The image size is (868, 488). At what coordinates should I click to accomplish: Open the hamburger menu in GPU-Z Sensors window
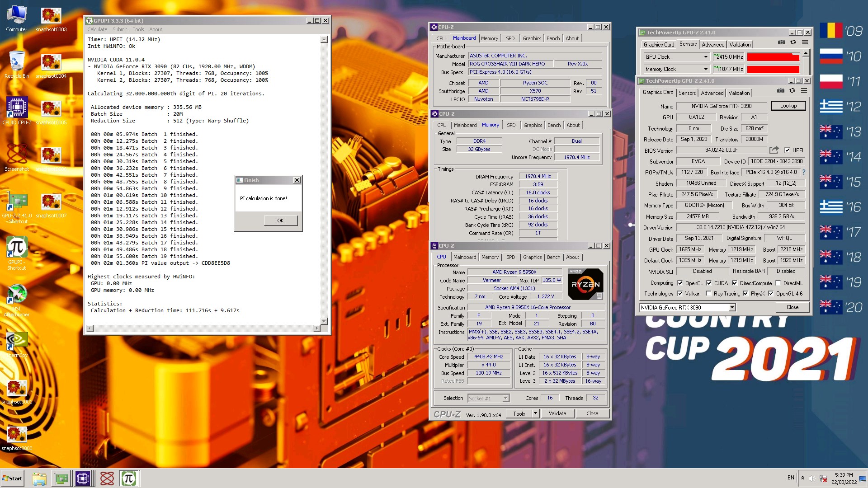pos(805,42)
